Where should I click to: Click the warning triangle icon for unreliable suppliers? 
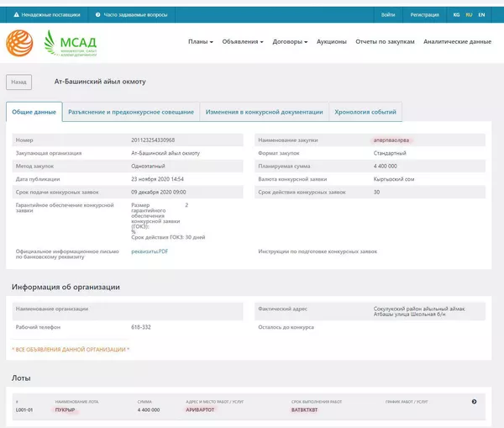click(16, 15)
